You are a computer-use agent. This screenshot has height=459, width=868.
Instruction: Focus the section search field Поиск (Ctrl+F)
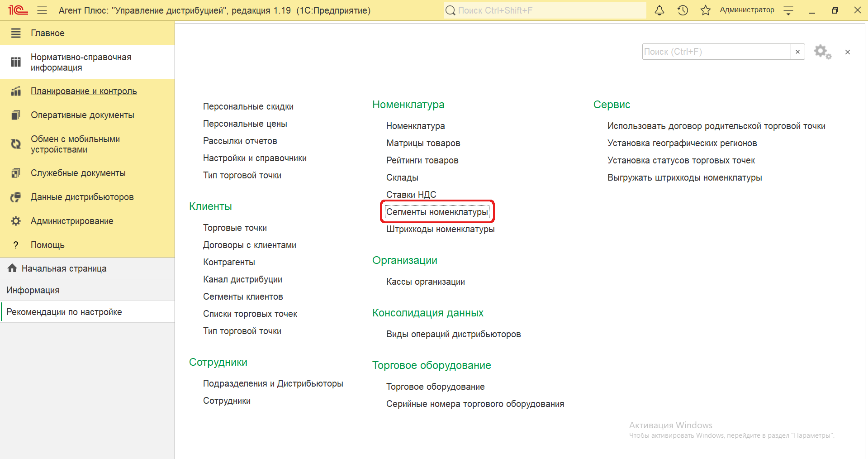(716, 52)
